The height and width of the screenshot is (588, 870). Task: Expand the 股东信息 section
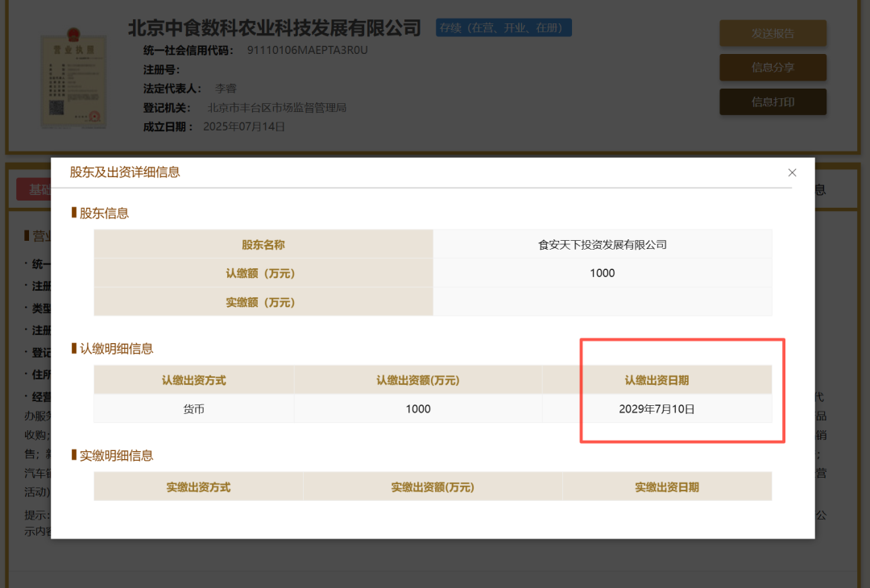click(x=99, y=213)
